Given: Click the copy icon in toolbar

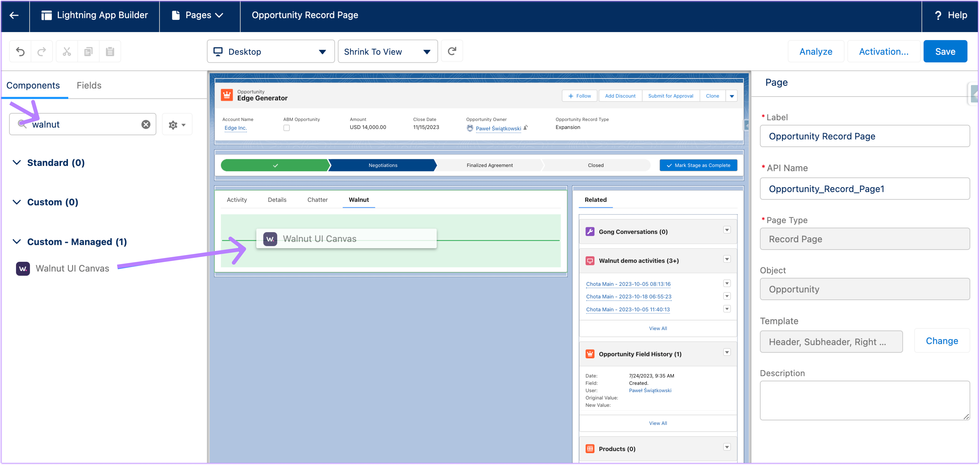Looking at the screenshot, I should tap(88, 51).
